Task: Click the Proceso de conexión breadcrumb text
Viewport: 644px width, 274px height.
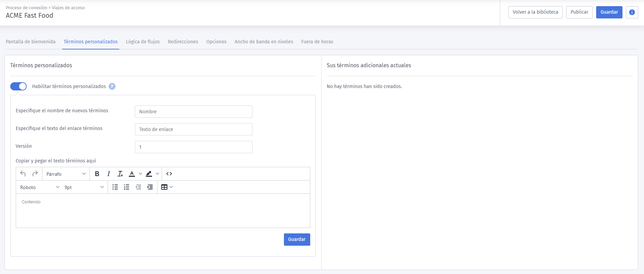Action: pos(27,8)
